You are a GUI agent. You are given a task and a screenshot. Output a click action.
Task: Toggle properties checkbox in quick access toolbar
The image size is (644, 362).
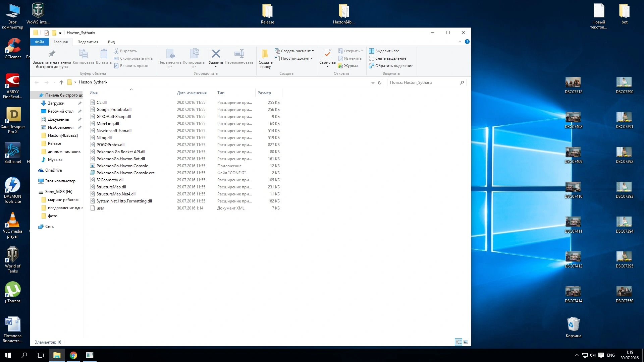click(x=47, y=33)
